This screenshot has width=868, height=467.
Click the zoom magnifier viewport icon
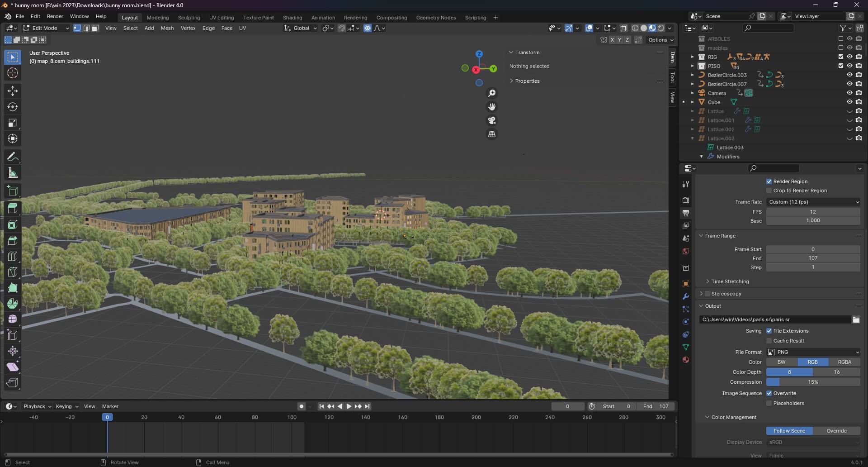coord(492,93)
